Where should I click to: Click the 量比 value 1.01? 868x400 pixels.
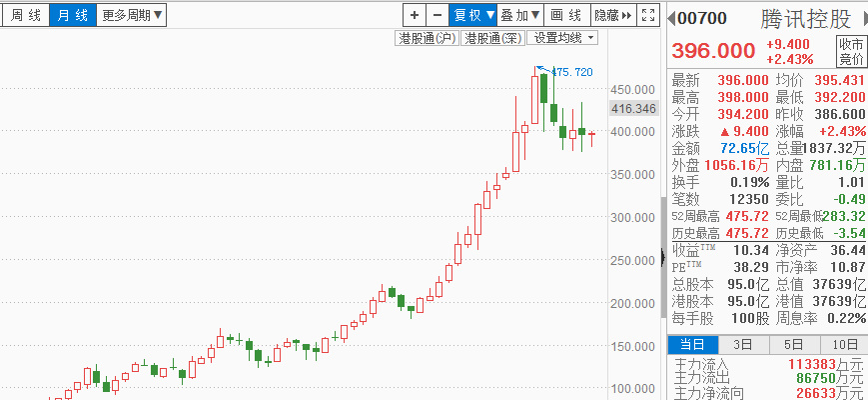pyautogui.click(x=853, y=182)
